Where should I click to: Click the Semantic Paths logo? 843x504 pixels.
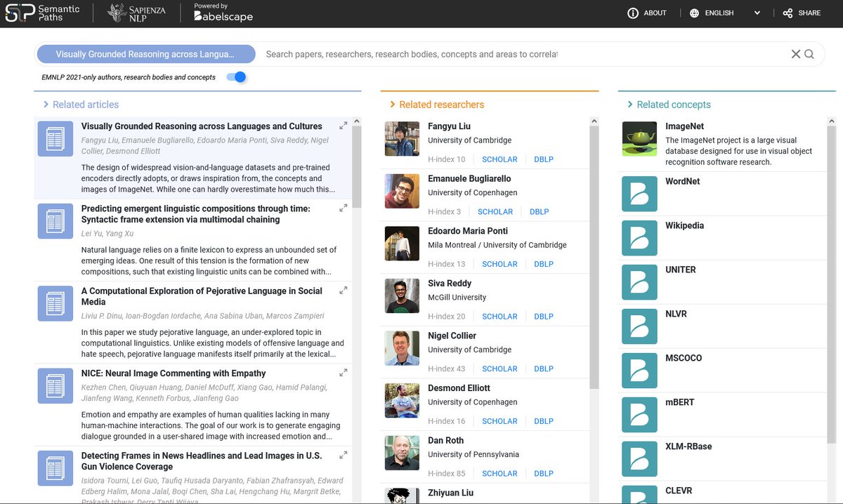tap(42, 13)
